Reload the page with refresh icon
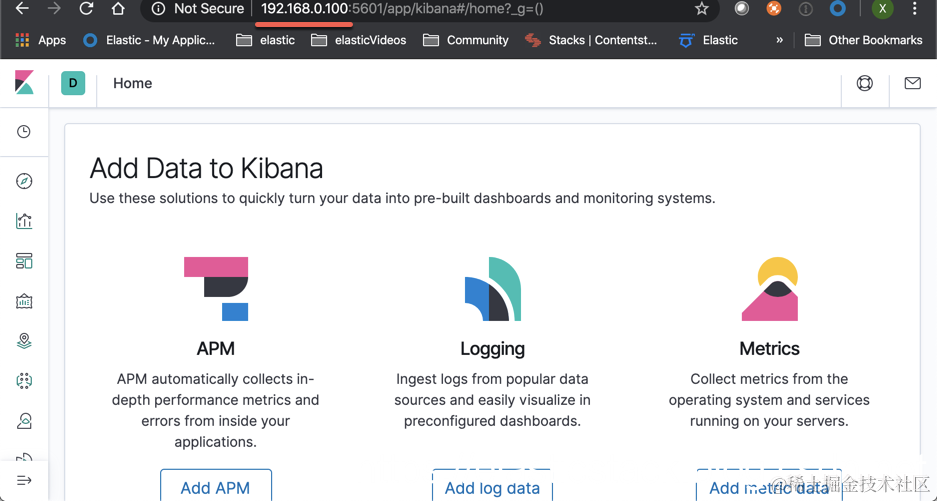 point(87,8)
